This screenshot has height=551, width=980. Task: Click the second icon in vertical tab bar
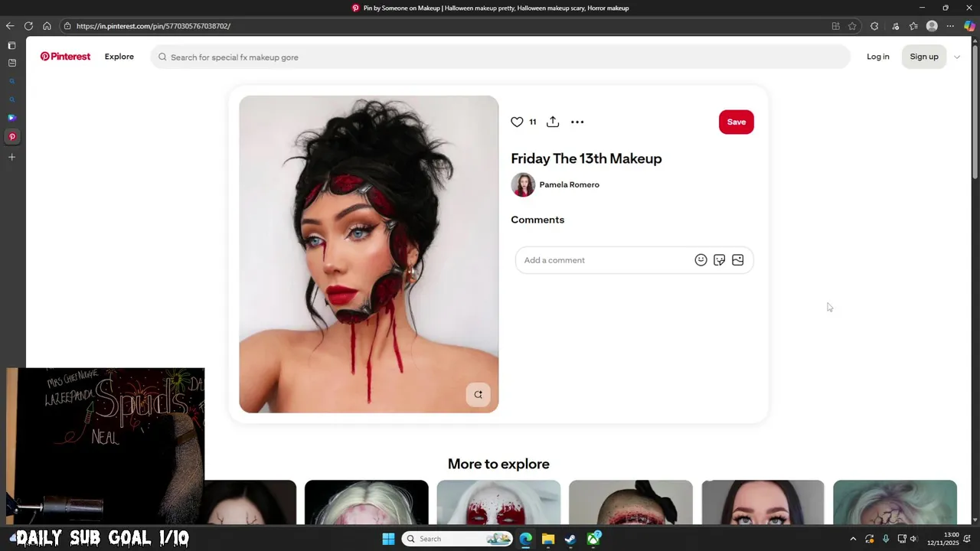tap(11, 63)
